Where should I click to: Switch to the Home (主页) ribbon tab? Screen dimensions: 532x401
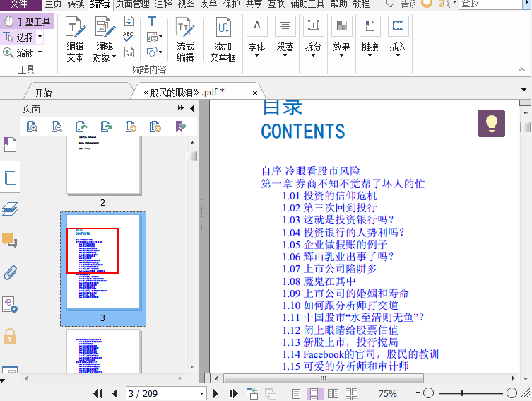coord(53,4)
